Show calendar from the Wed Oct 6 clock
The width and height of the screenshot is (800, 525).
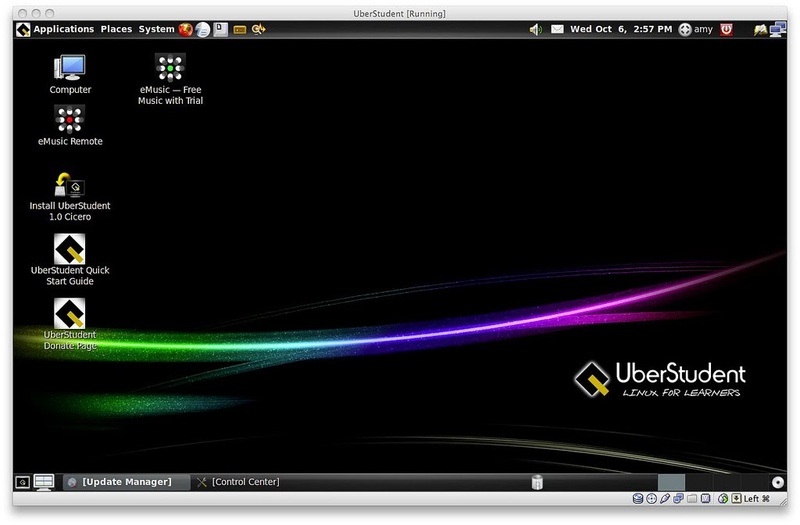[x=621, y=29]
